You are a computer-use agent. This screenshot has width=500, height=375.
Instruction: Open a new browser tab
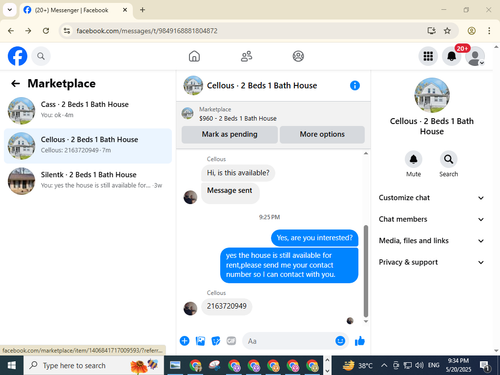[142, 10]
